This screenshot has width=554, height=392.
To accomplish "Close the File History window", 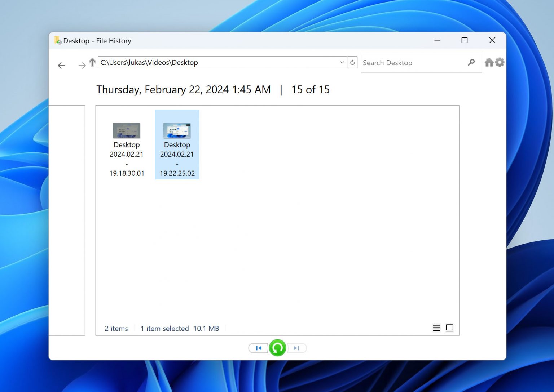I will (492, 40).
